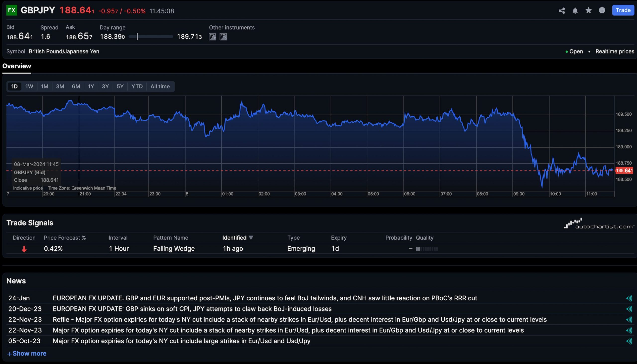Click the Ask price 188.657
Screen dimensions: 637x364
click(x=79, y=37)
